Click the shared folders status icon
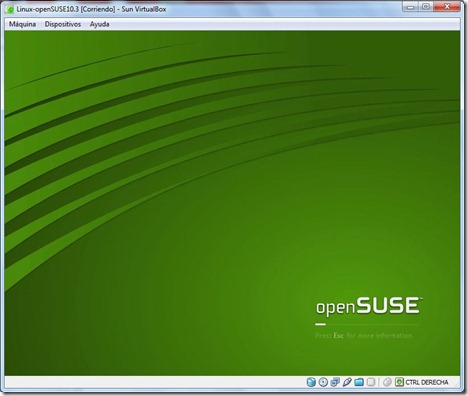 click(x=359, y=382)
